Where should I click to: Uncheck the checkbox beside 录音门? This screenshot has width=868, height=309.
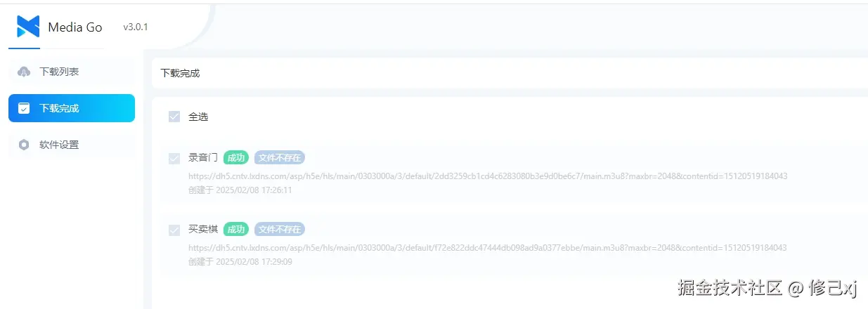[174, 159]
